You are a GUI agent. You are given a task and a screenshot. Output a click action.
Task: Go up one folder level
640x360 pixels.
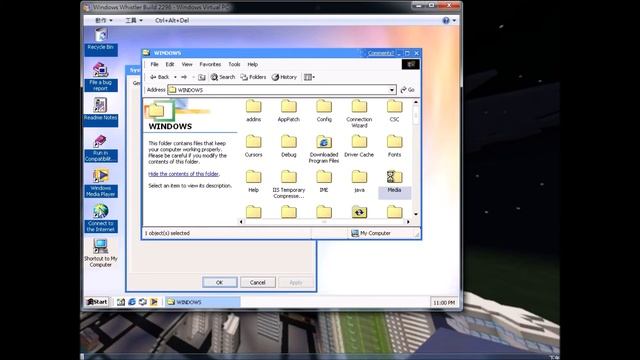(x=202, y=77)
